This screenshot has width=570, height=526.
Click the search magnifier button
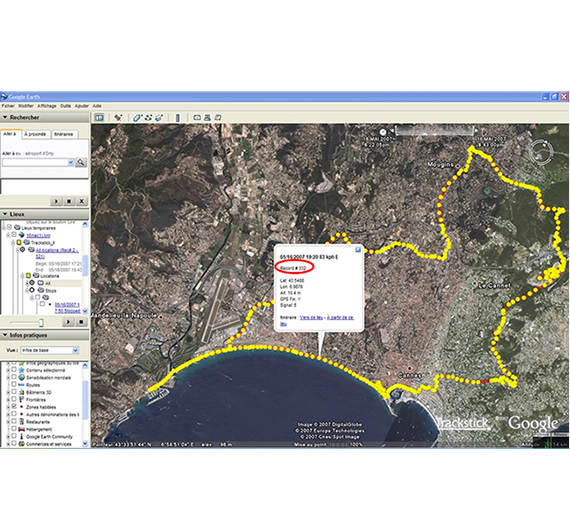click(81, 162)
